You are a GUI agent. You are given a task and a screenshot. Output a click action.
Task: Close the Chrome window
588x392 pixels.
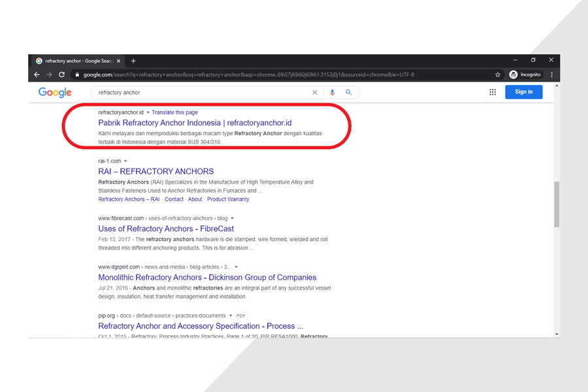[x=551, y=60]
